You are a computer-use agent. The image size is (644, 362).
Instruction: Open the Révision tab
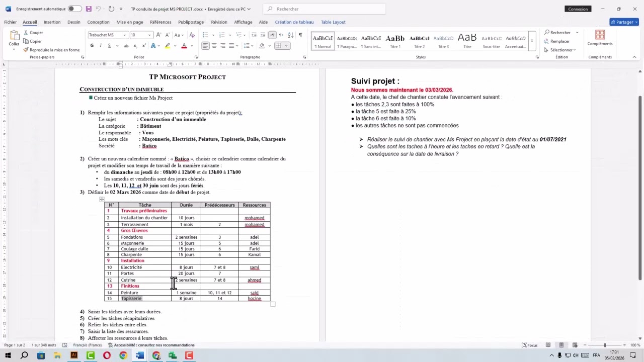(219, 22)
